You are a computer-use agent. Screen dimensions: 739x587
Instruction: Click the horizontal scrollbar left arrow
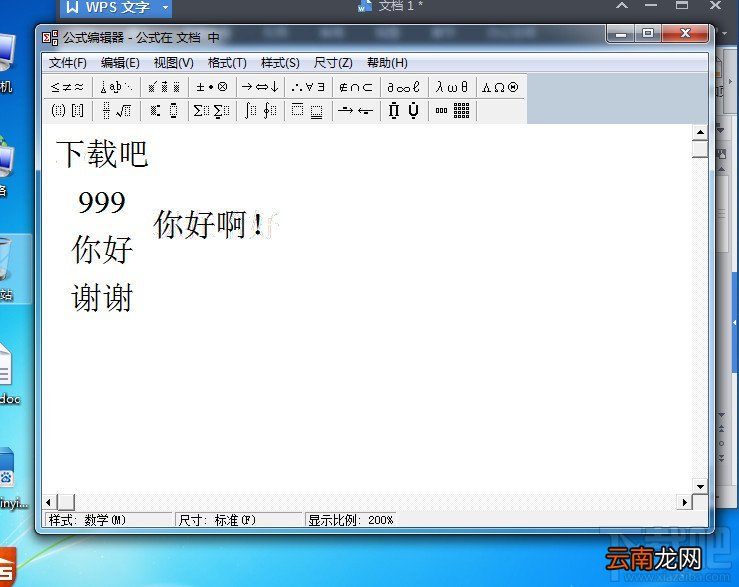[x=49, y=503]
